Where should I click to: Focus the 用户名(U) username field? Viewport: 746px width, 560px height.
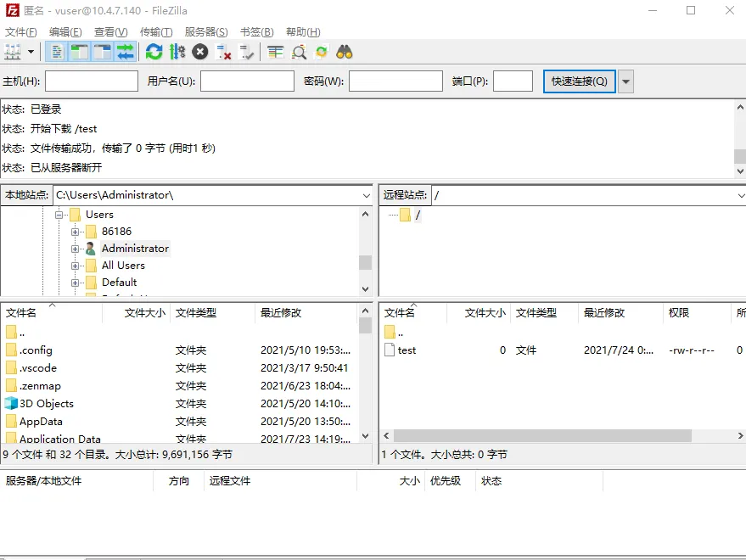pos(247,81)
